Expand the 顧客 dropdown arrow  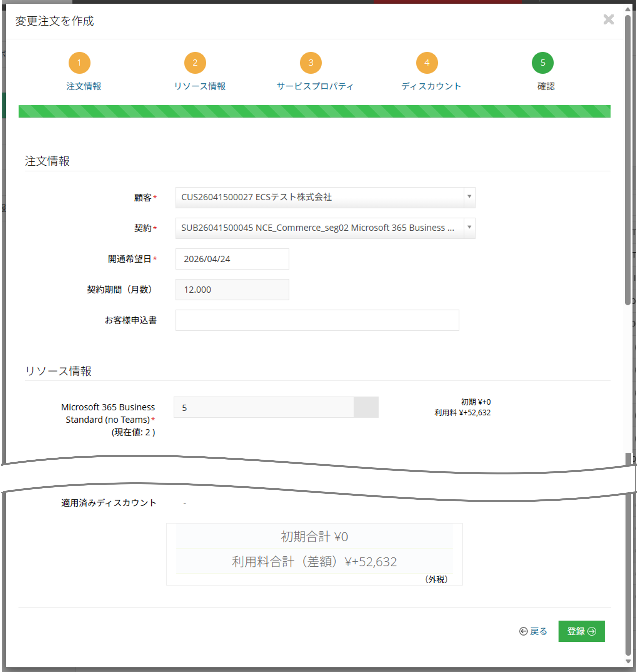[469, 197]
